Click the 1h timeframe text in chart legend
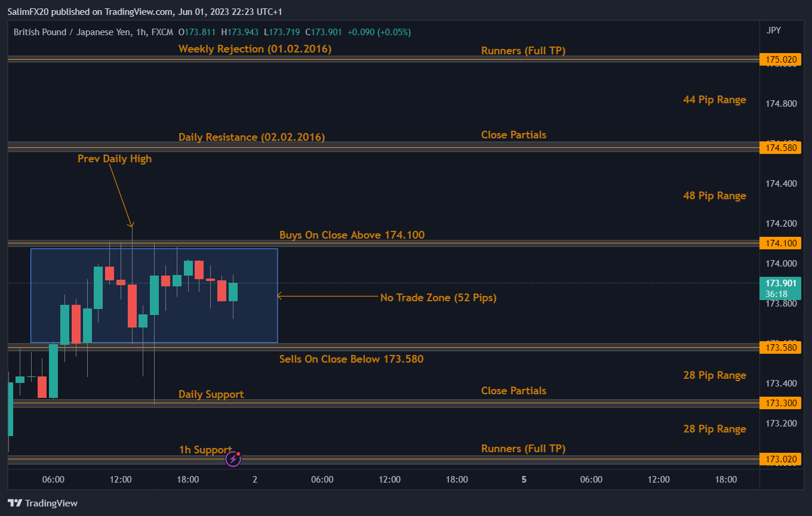 (140, 32)
